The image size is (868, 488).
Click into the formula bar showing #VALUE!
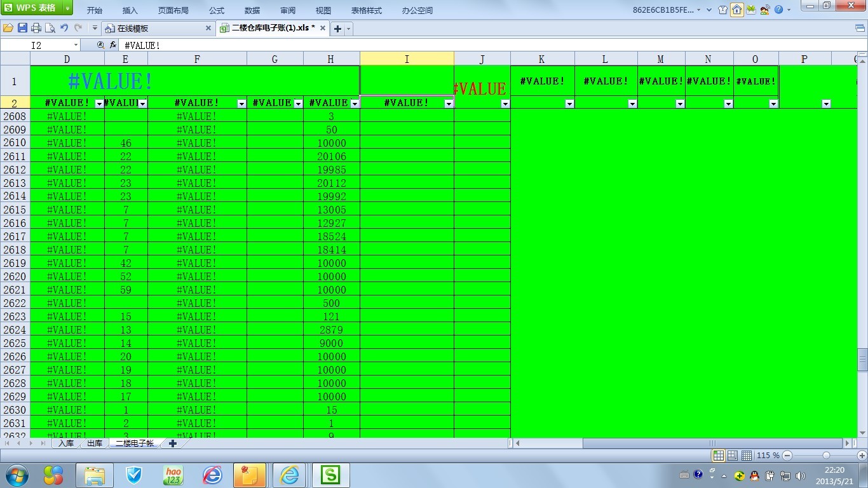(x=492, y=45)
